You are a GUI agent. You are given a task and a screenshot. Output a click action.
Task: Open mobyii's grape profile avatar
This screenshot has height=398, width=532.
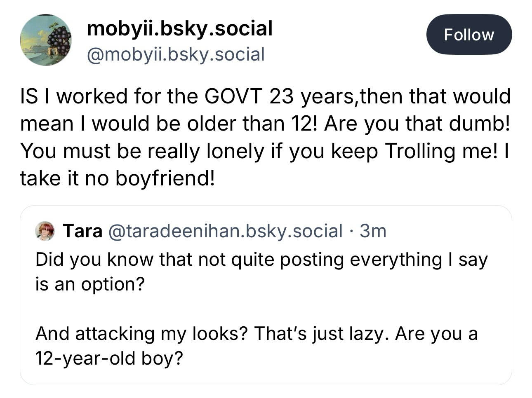pos(45,40)
